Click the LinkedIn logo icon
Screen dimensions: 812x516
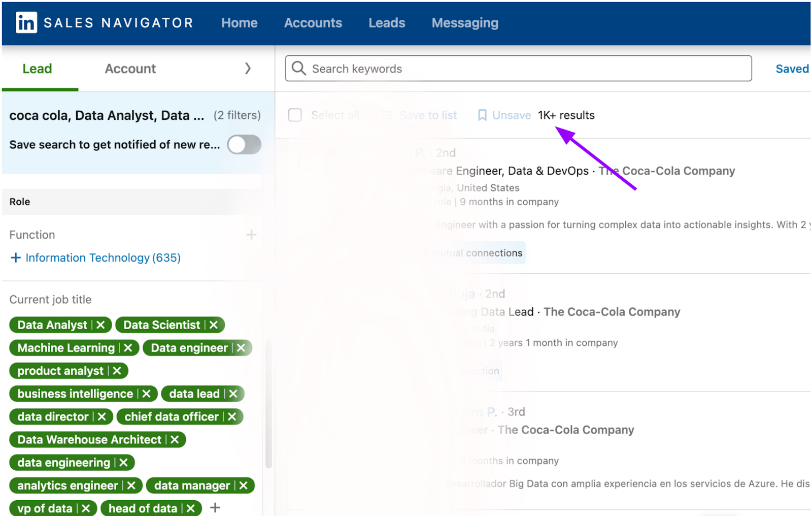(x=26, y=23)
